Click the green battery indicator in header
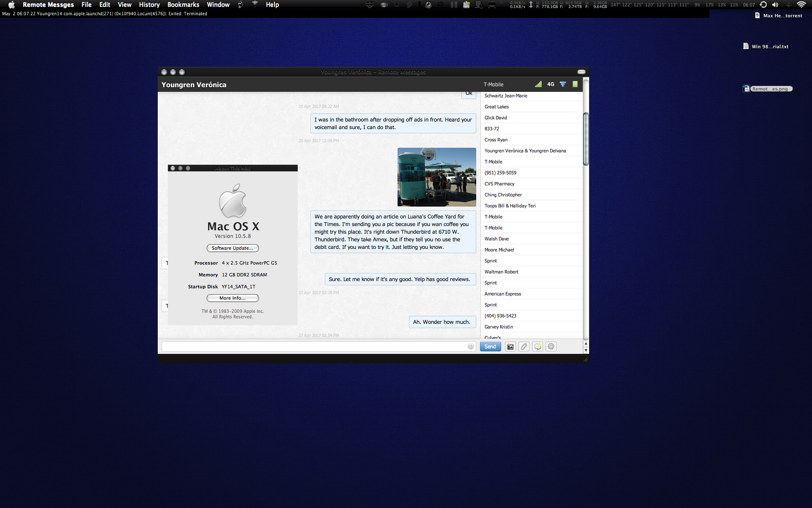The height and width of the screenshot is (508, 812). coord(575,84)
